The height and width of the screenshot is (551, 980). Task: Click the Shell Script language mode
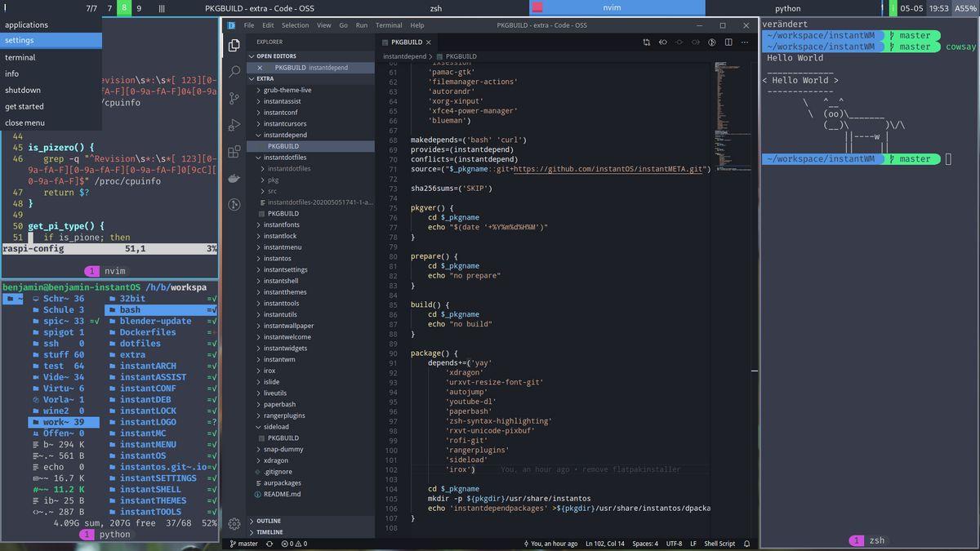pyautogui.click(x=719, y=544)
